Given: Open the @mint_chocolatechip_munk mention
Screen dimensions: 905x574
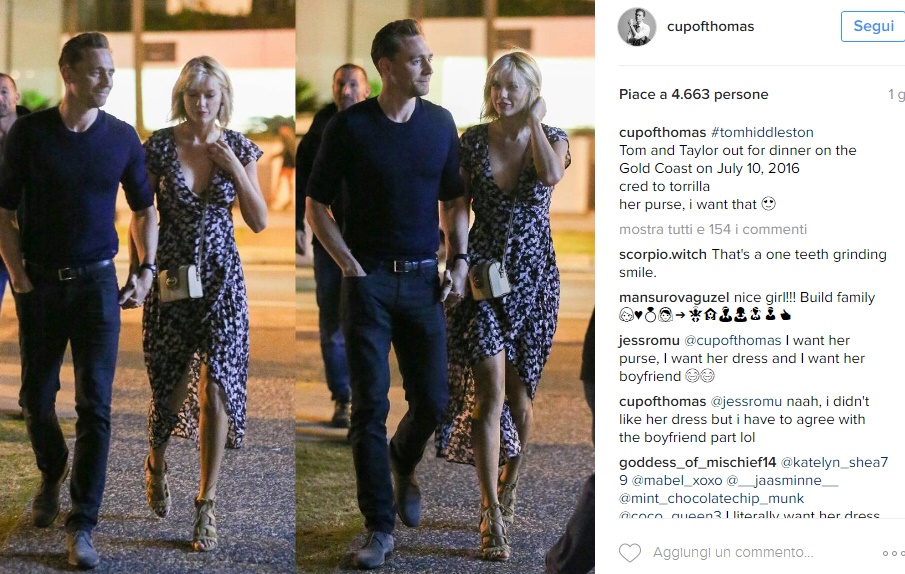Looking at the screenshot, I should click(x=711, y=498).
